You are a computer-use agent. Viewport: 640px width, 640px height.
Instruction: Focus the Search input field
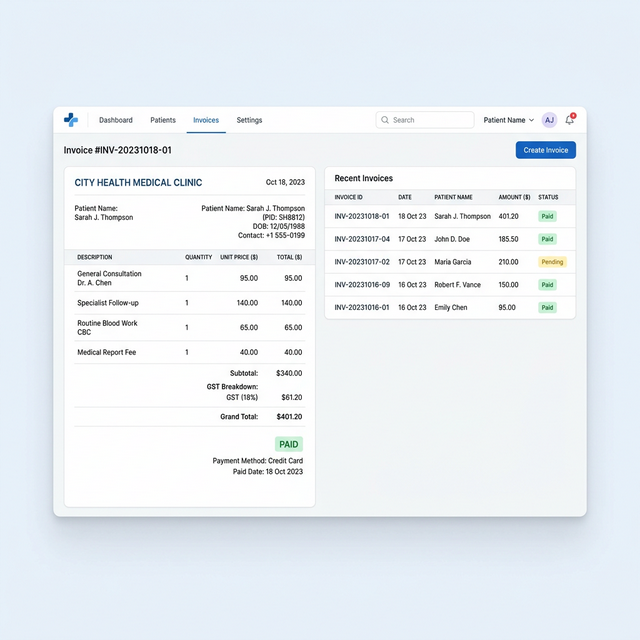pos(425,120)
